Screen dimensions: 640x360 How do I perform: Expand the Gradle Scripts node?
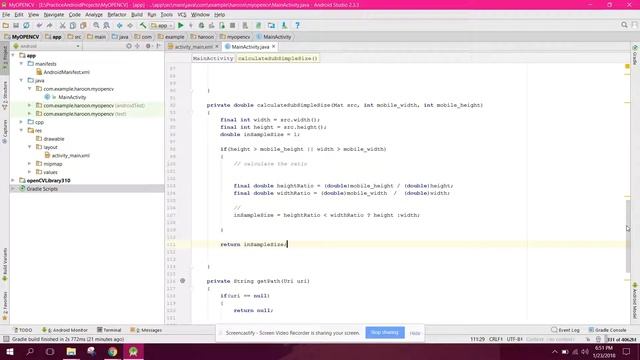(x=13, y=189)
